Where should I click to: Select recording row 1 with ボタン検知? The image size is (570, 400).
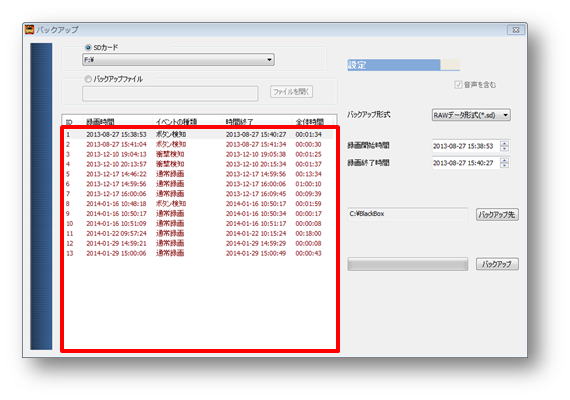click(x=198, y=135)
